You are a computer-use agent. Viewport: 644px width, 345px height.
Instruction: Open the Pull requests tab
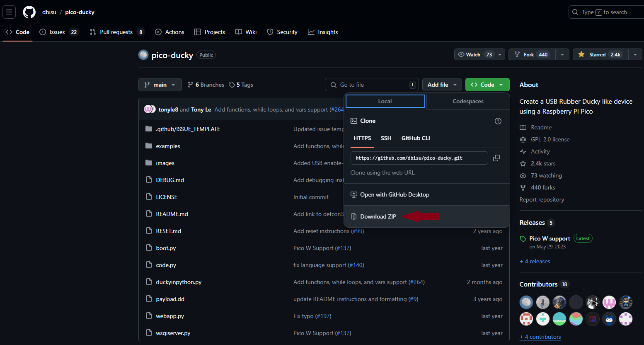pyautogui.click(x=116, y=32)
